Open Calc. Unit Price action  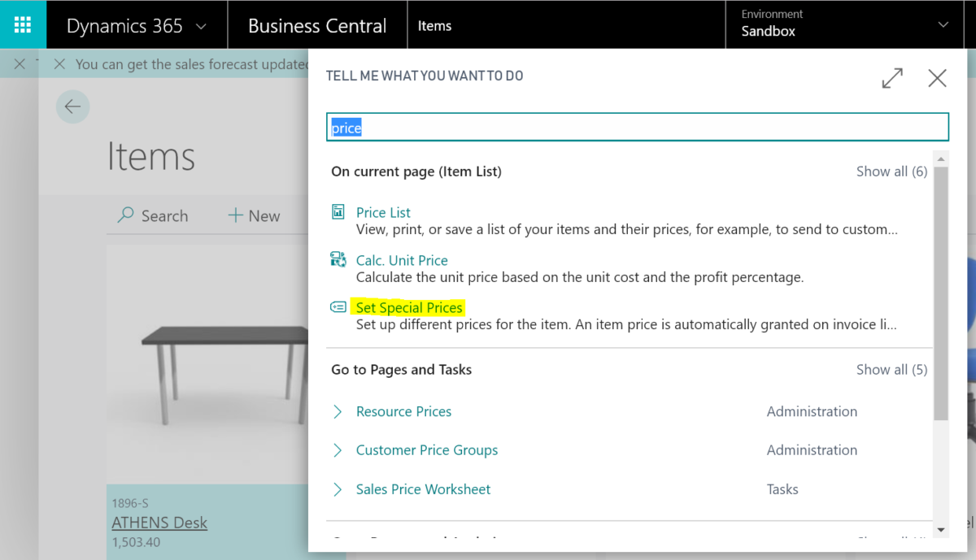pos(402,260)
